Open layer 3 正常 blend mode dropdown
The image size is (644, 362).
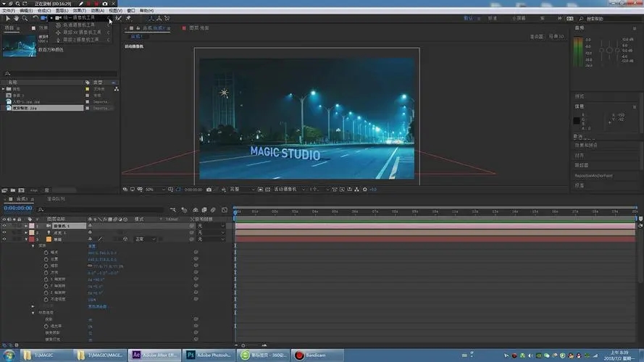coord(146,239)
